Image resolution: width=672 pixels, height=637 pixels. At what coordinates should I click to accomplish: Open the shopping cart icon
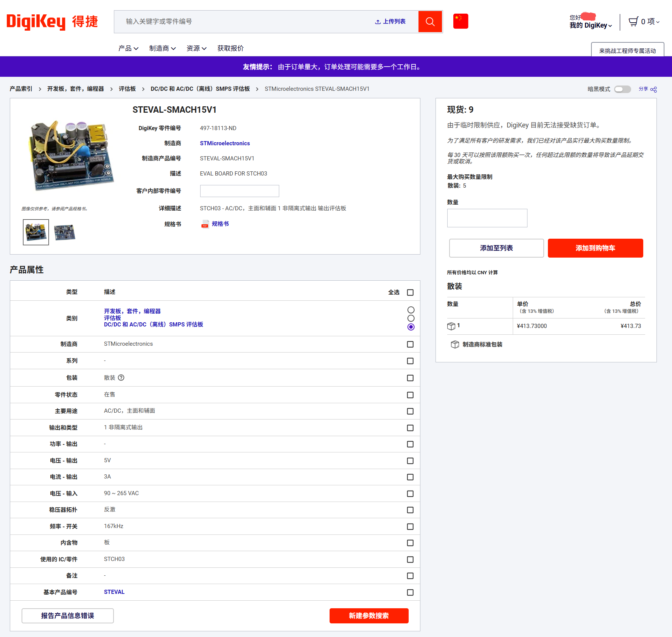(x=633, y=22)
